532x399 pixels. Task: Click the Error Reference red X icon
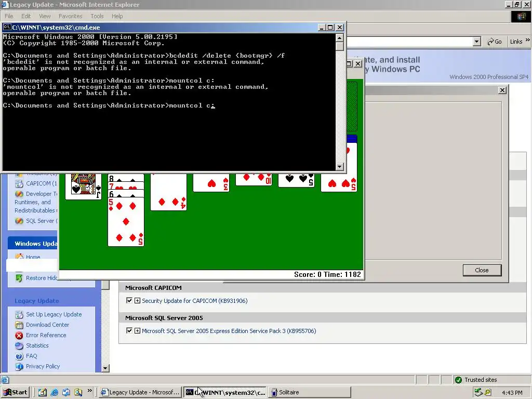[x=19, y=335]
